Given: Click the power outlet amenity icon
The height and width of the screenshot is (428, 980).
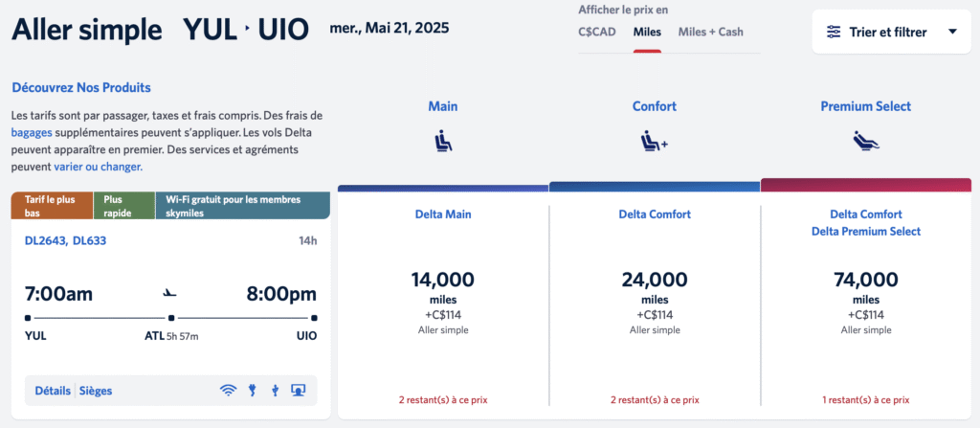Looking at the screenshot, I should tap(252, 390).
